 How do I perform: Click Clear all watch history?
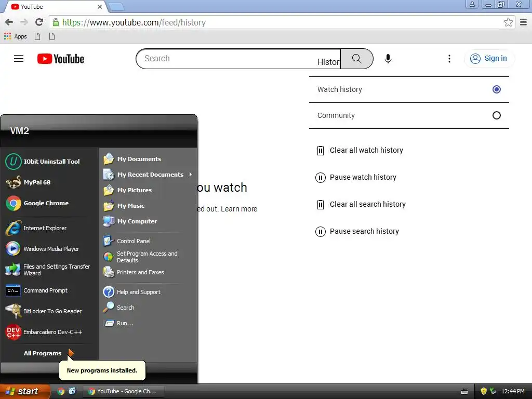pyautogui.click(x=360, y=150)
